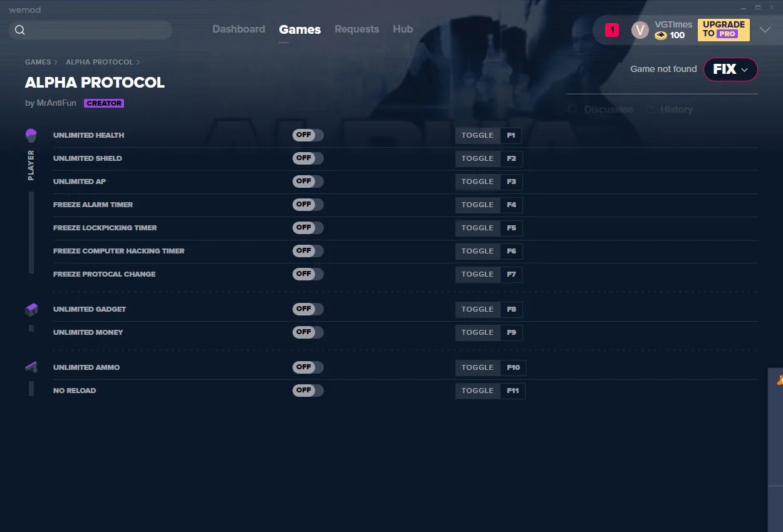This screenshot has width=783, height=532.
Task: Click the VGTimes username text
Action: click(x=673, y=24)
